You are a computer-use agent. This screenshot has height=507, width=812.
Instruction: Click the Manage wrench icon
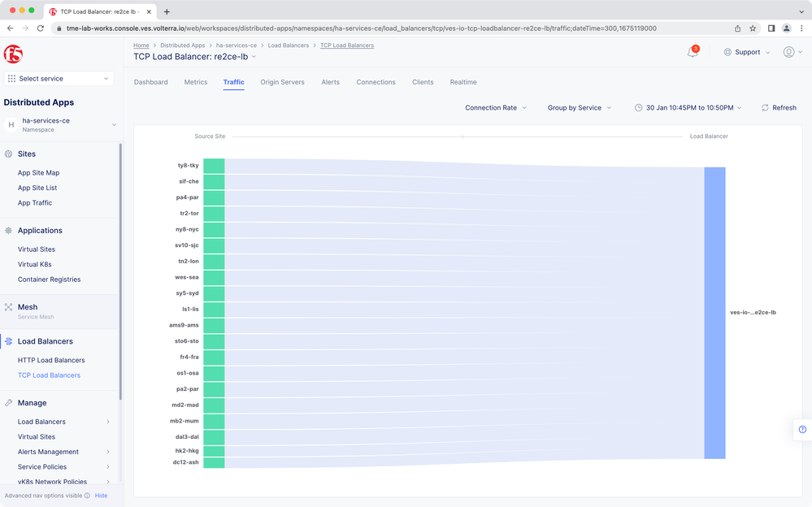click(x=9, y=403)
